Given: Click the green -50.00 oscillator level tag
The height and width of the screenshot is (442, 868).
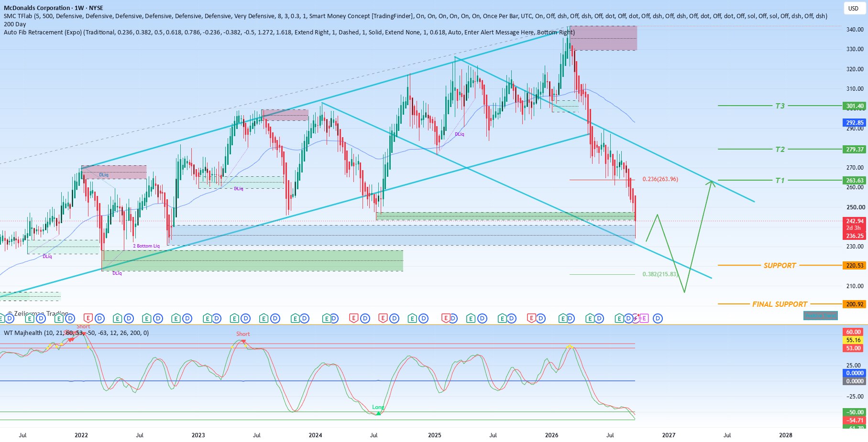Looking at the screenshot, I should click(x=853, y=412).
